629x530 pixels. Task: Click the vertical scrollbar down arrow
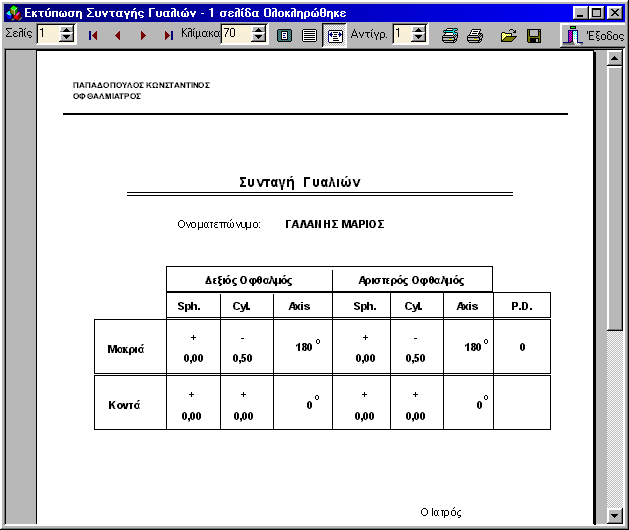tap(615, 516)
